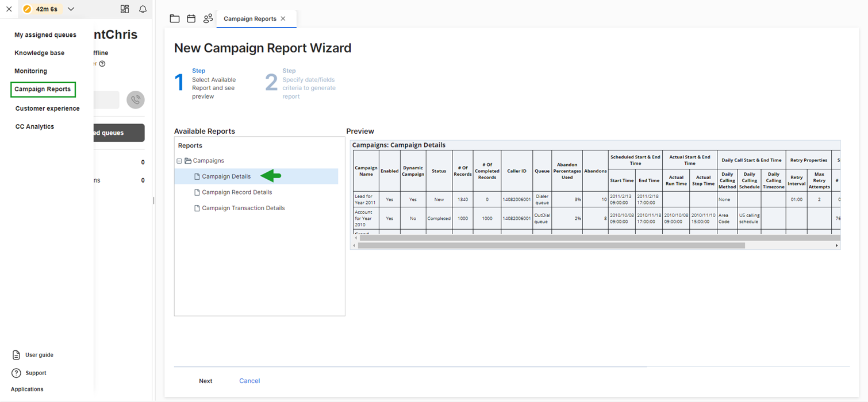Open Knowledge base menu item
Screen dimensions: 868x402
click(39, 53)
